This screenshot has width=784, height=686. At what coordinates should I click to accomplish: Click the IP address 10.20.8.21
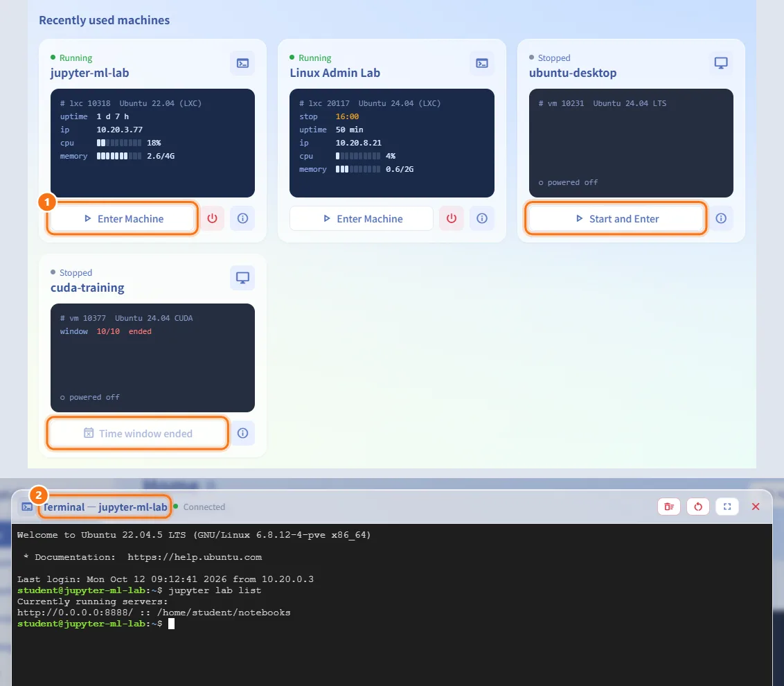coord(359,143)
